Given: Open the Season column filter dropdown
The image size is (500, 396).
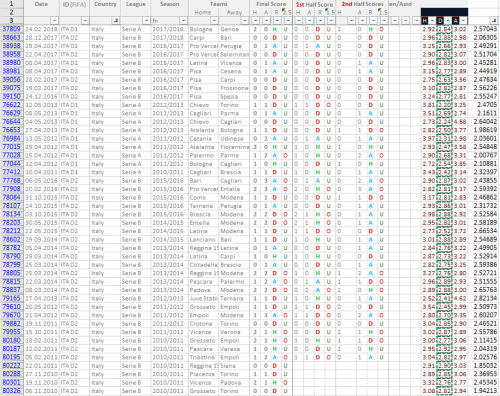Looking at the screenshot, I should tap(183, 21).
